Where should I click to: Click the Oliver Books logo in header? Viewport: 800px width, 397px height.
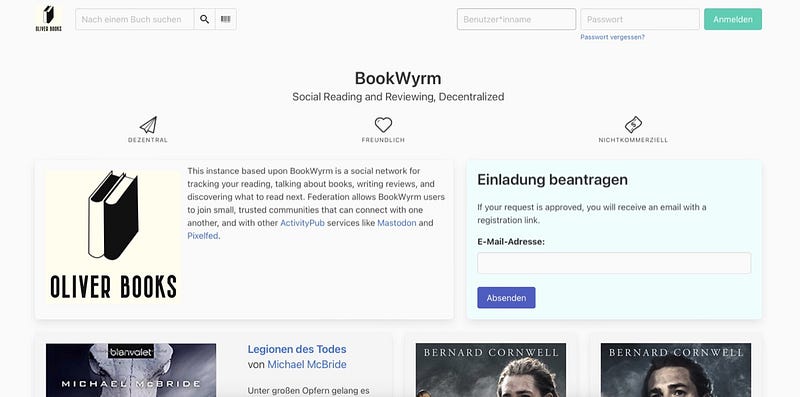tap(48, 19)
